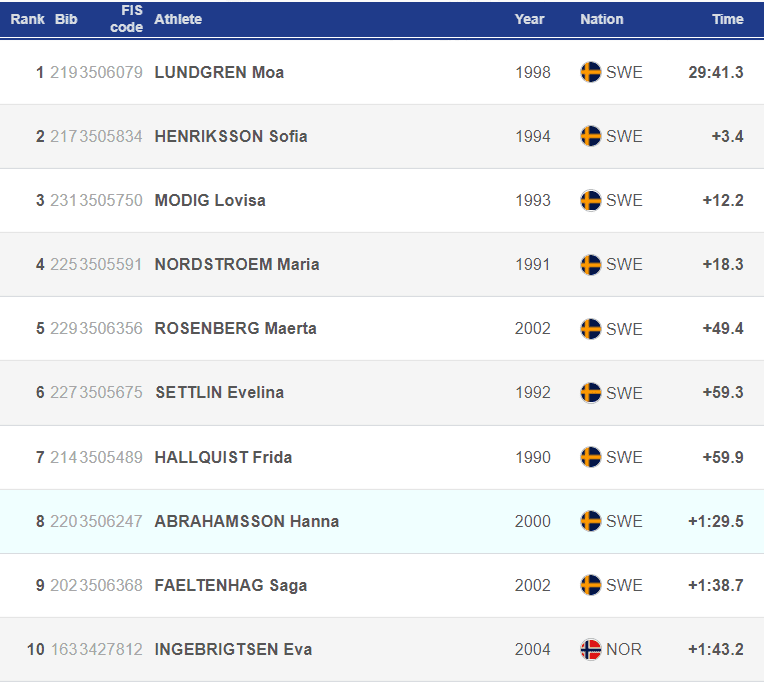Click the flag icon in Modig Lovisa's row

pos(591,200)
